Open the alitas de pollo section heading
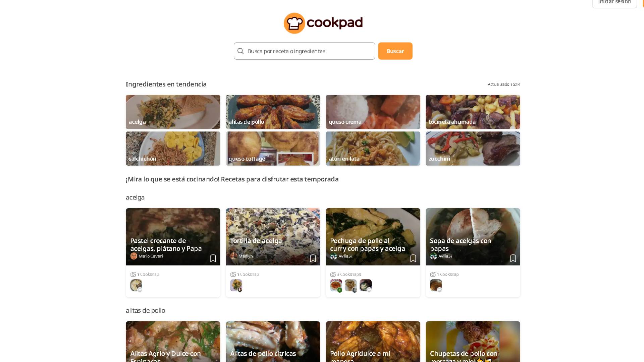 click(146, 310)
